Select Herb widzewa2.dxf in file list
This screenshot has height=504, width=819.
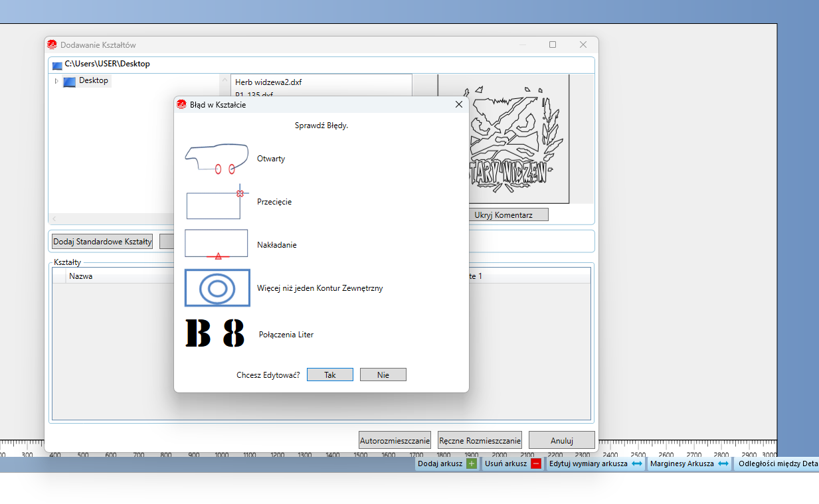click(268, 82)
